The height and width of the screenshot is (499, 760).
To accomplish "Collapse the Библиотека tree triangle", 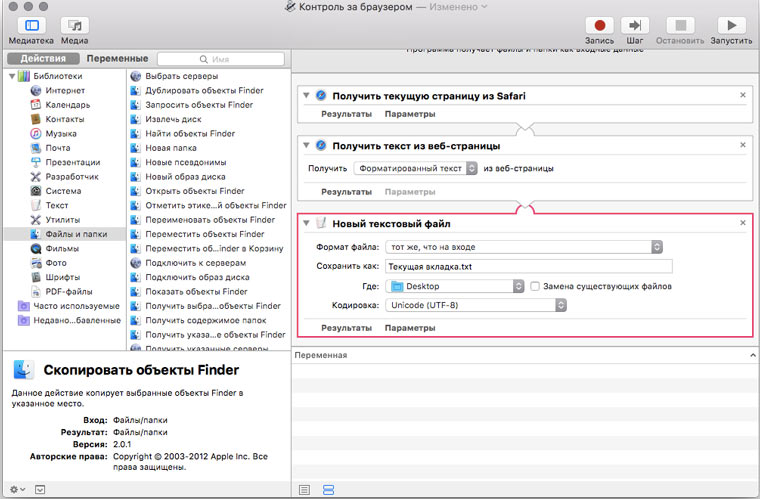I will 13,76.
